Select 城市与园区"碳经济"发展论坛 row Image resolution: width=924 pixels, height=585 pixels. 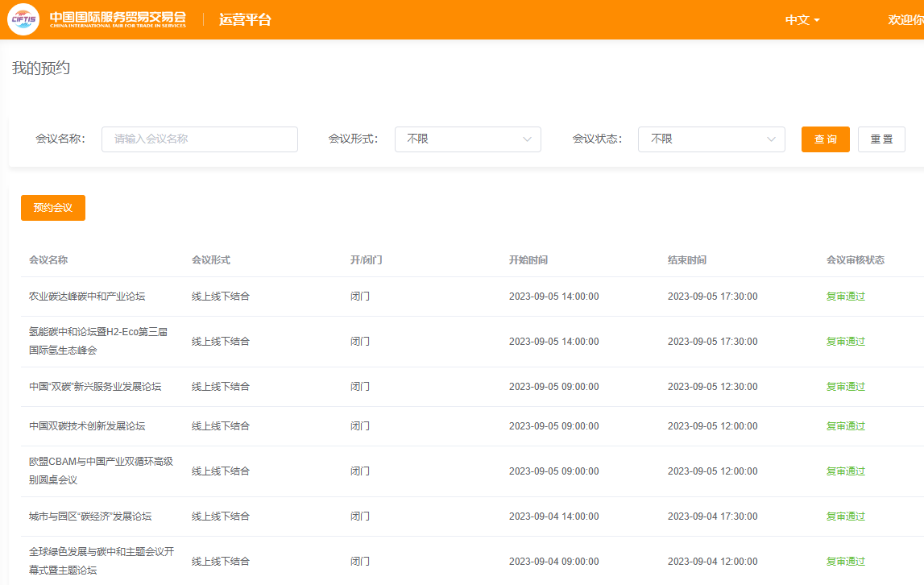[90, 517]
